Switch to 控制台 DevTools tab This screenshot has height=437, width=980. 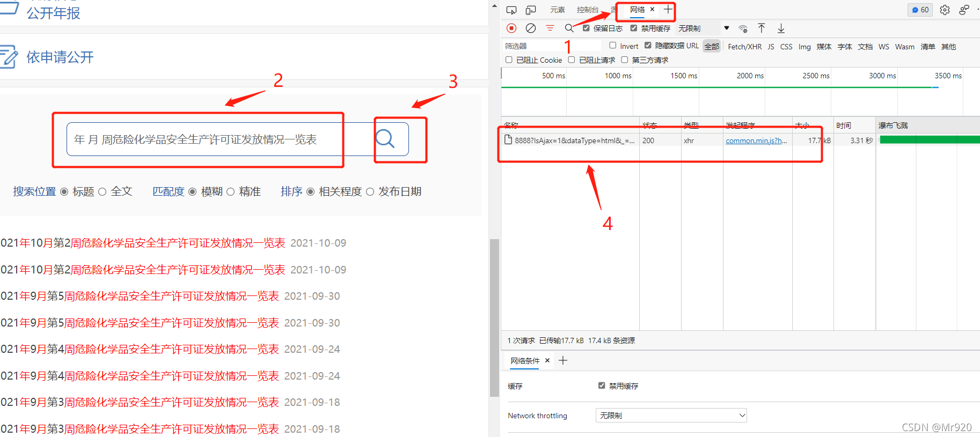pos(588,10)
